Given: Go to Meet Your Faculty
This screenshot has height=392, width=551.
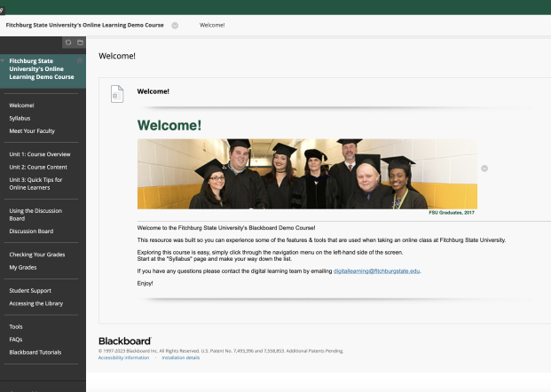Looking at the screenshot, I should coord(32,131).
